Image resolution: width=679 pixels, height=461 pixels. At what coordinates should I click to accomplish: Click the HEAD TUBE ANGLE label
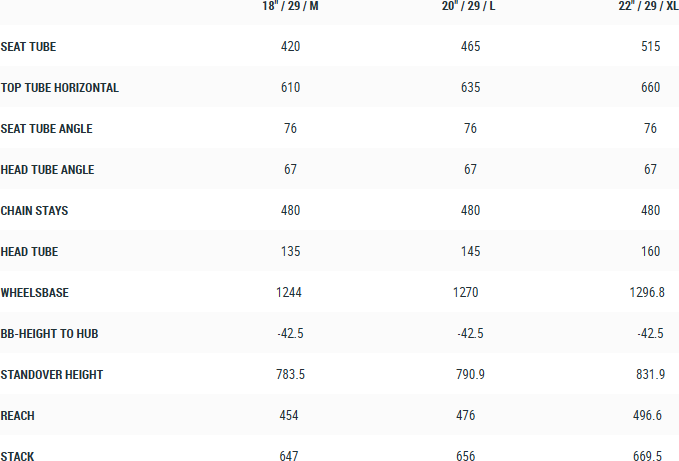click(x=48, y=170)
